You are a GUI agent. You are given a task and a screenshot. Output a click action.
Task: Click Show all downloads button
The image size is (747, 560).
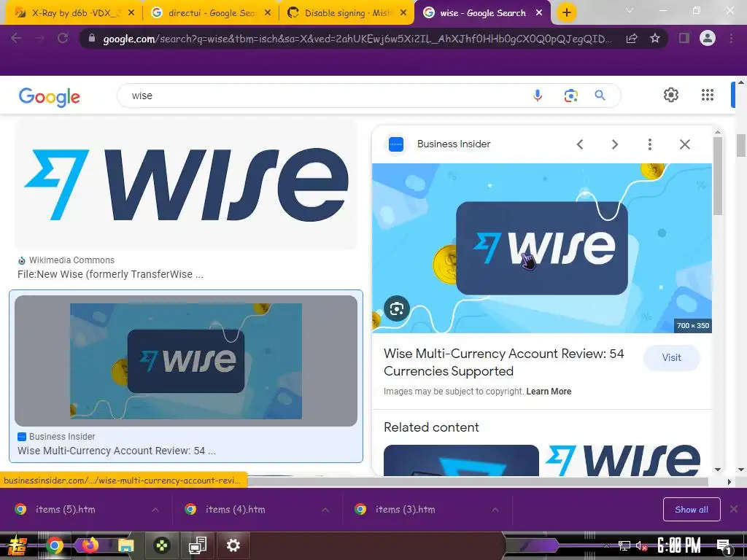point(692,510)
